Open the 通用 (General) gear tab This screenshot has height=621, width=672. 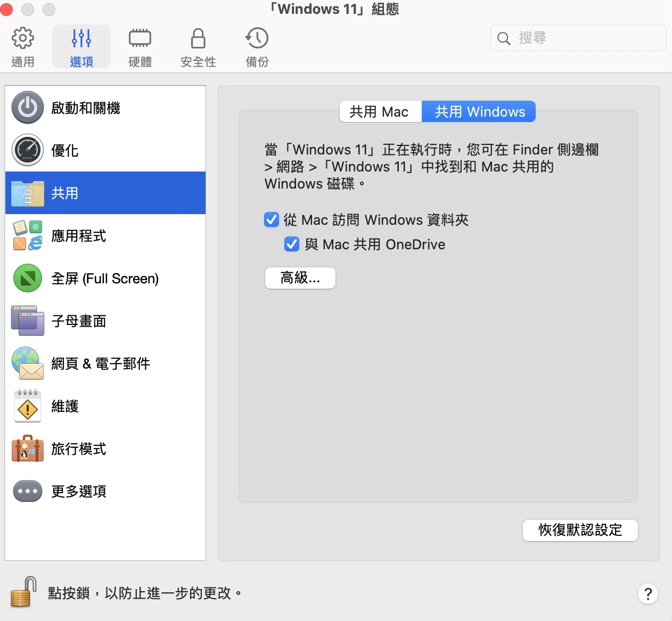point(23,47)
